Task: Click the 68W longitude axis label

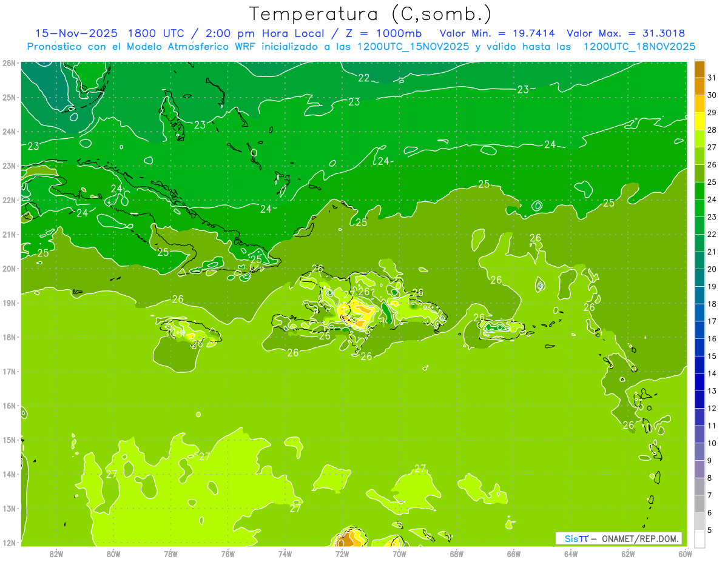Action: pos(456,553)
